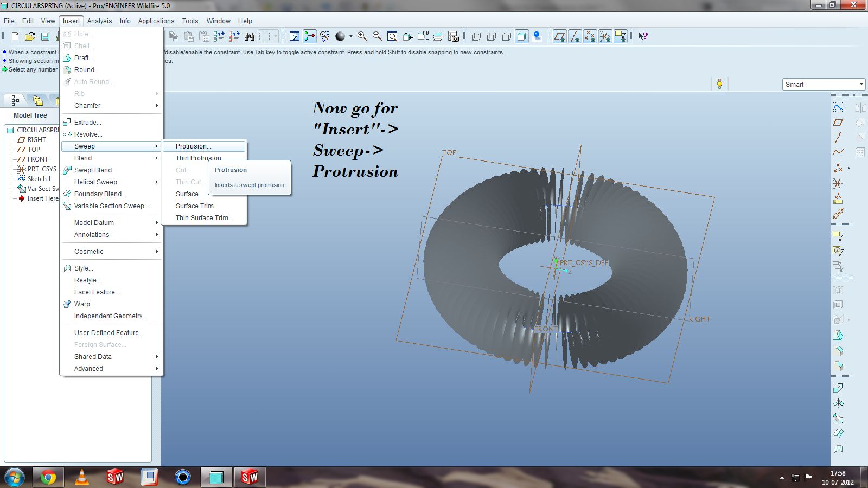This screenshot has width=868, height=488.
Task: Open the Analysis menu
Action: (99, 21)
